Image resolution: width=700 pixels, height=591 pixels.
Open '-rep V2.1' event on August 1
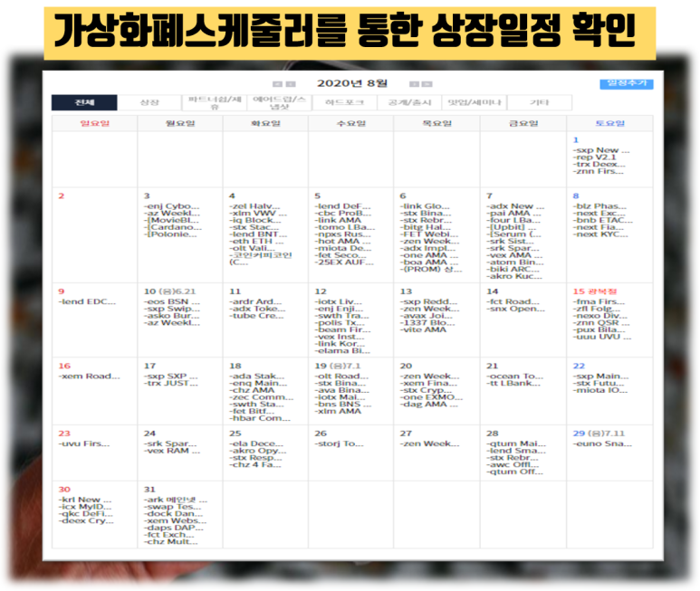[594, 157]
